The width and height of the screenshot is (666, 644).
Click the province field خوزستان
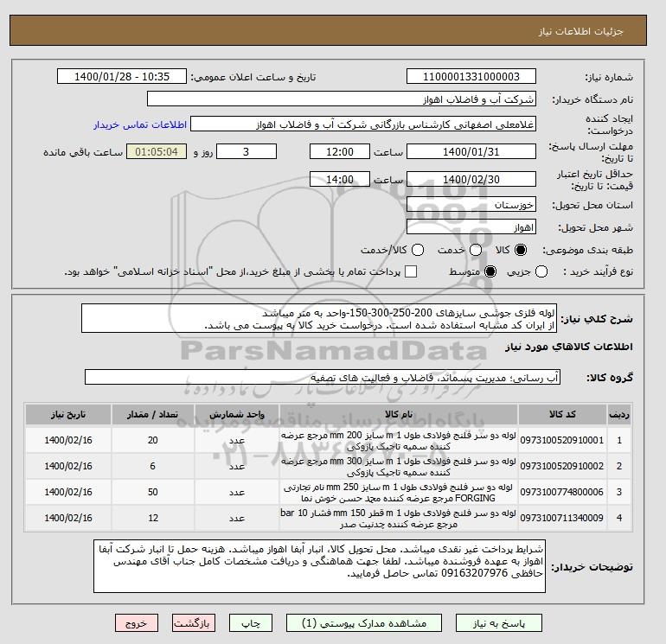(x=471, y=205)
